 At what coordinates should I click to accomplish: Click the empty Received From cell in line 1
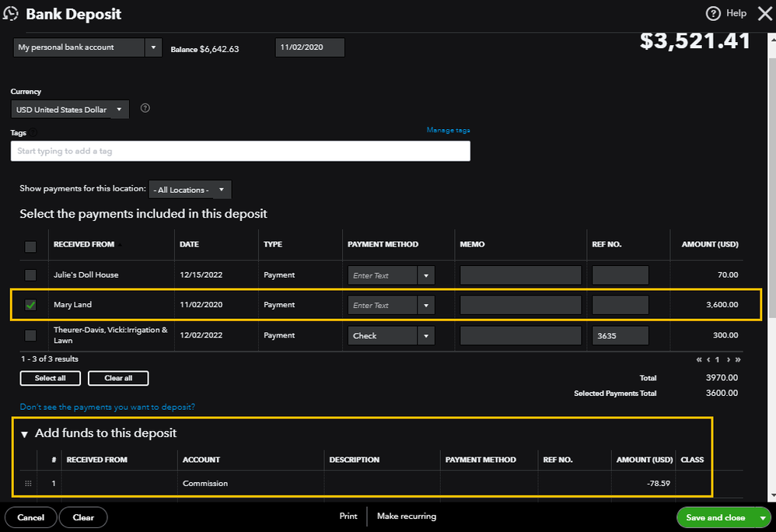pos(119,484)
